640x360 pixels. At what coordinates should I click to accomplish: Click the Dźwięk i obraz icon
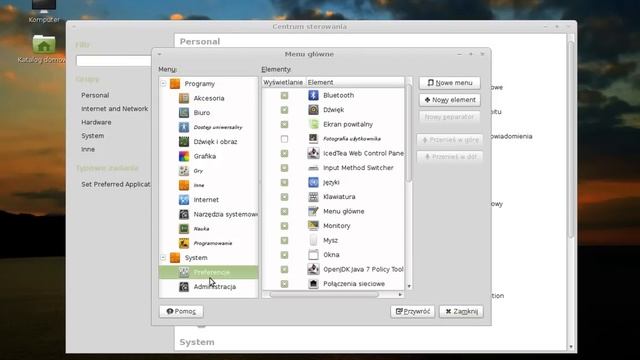[x=184, y=142]
